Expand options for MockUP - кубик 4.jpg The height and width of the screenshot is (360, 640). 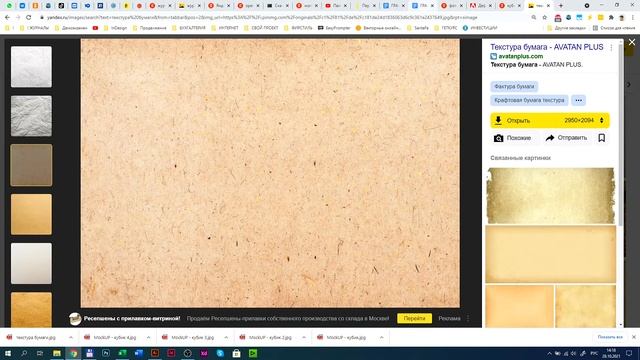148,338
